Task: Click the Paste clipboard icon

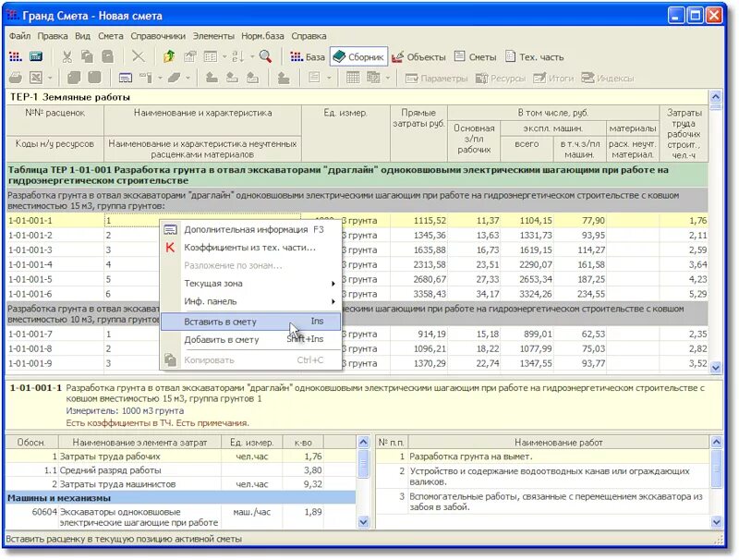Action: pyautogui.click(x=108, y=57)
